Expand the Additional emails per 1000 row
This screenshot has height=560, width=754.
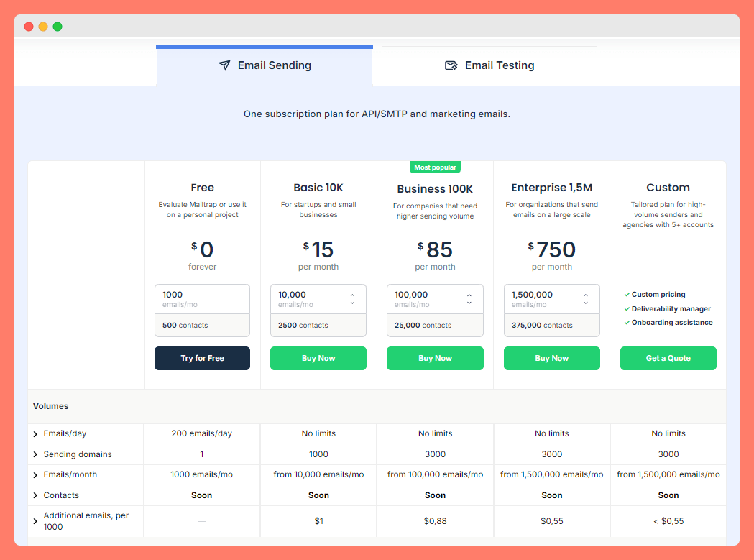(35, 521)
